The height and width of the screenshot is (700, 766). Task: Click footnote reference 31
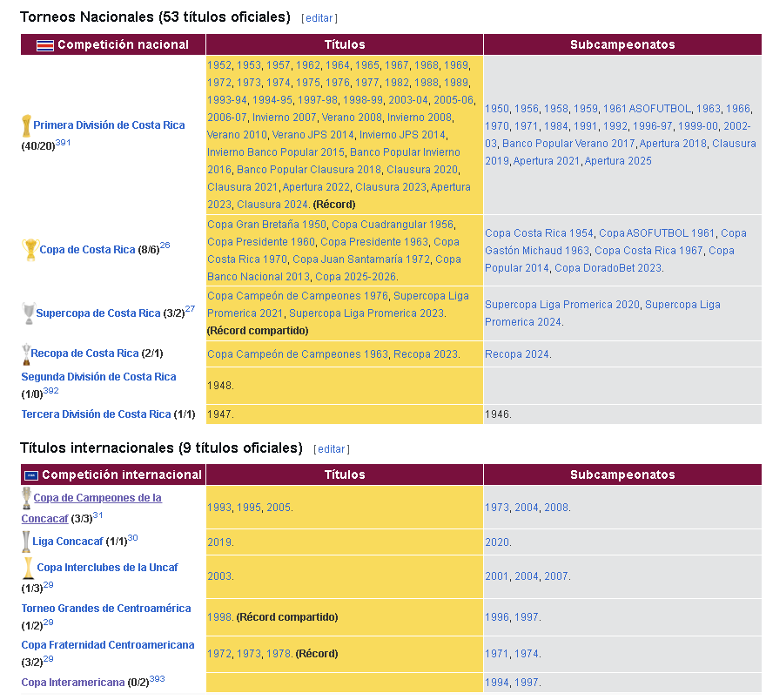click(97, 515)
